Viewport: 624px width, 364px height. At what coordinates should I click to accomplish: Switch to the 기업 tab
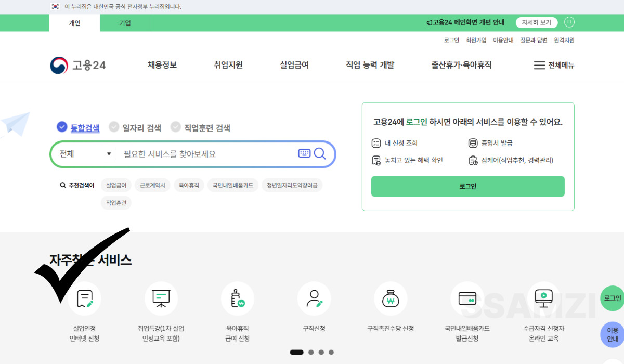coord(125,23)
